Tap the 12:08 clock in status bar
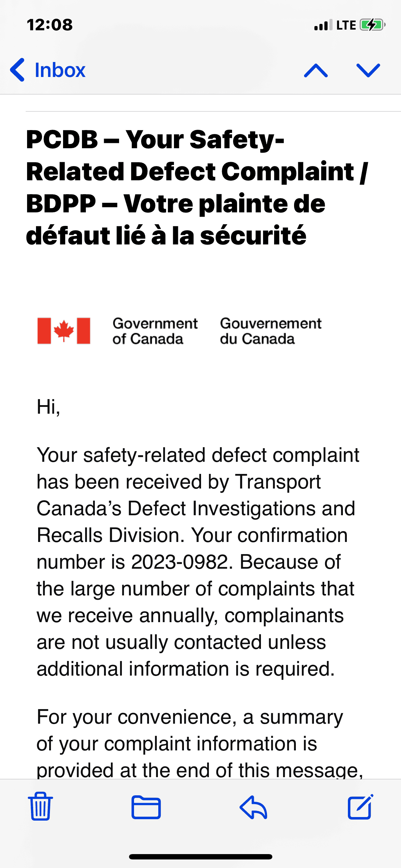This screenshot has width=401, height=868. tap(50, 25)
